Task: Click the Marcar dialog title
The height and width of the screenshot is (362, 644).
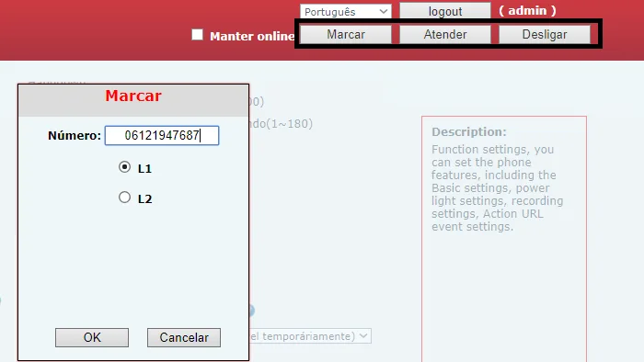Action: coord(133,96)
